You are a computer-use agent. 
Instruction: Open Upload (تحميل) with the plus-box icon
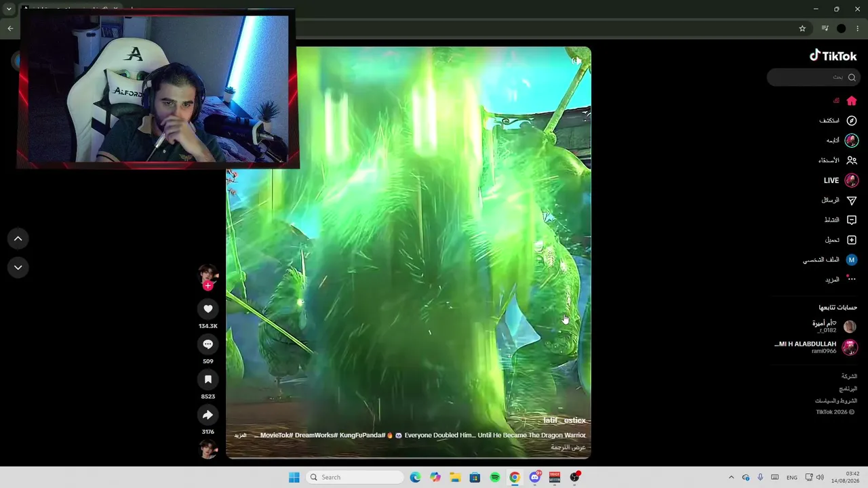852,240
